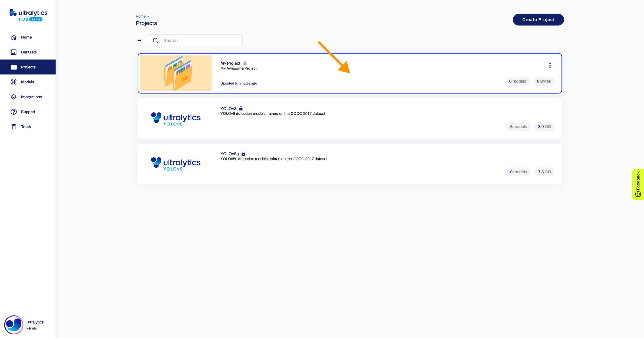Click the Projects breadcrumb menu item
Screen dimensions: 644x338
point(146,23)
